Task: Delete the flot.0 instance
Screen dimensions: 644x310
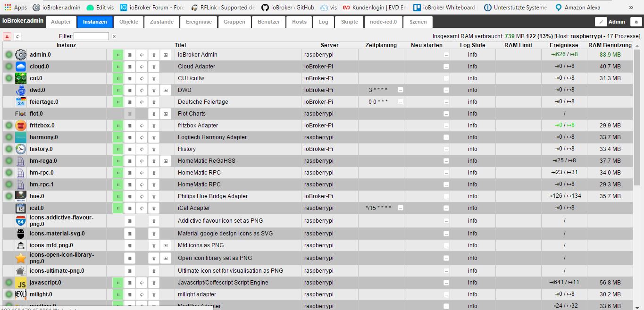Action: tap(153, 114)
